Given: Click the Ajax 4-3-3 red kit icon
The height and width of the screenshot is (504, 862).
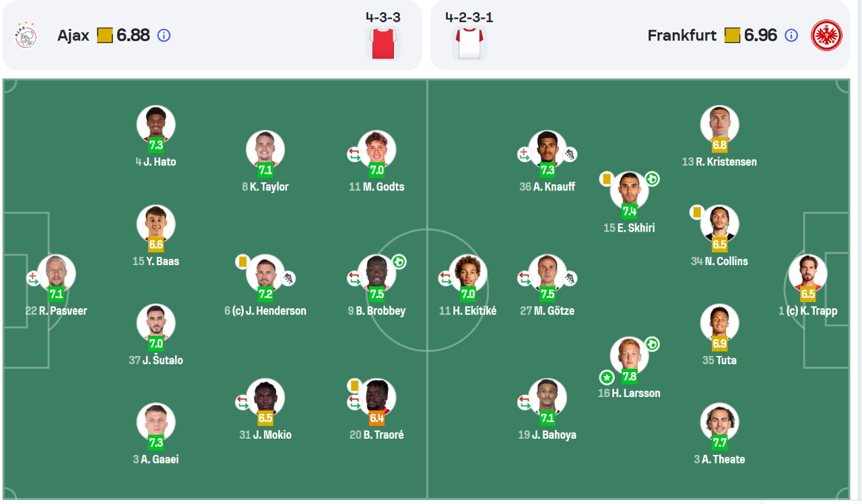Looking at the screenshot, I should point(383,43).
